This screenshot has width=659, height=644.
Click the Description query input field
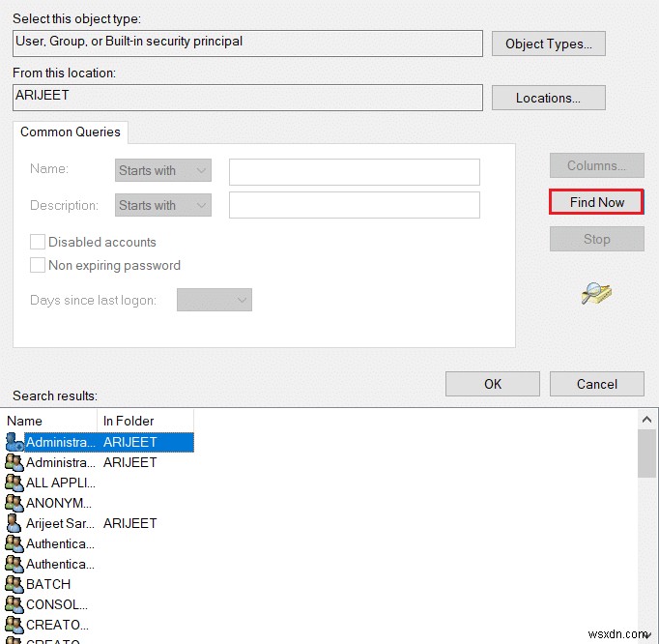tap(355, 205)
